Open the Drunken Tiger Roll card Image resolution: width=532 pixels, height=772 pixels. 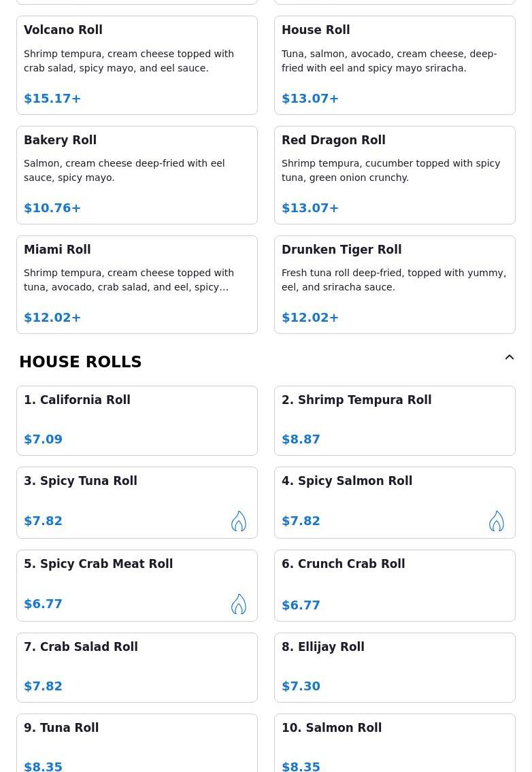pos(395,284)
